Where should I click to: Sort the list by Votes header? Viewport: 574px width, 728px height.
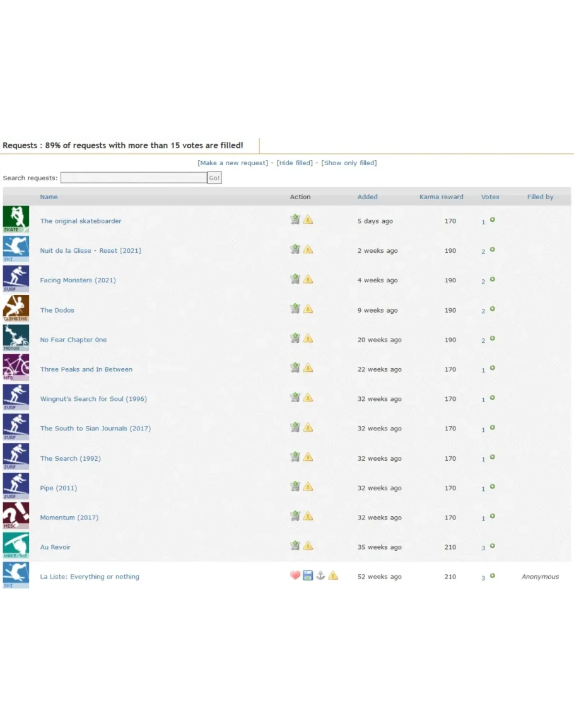click(x=489, y=197)
